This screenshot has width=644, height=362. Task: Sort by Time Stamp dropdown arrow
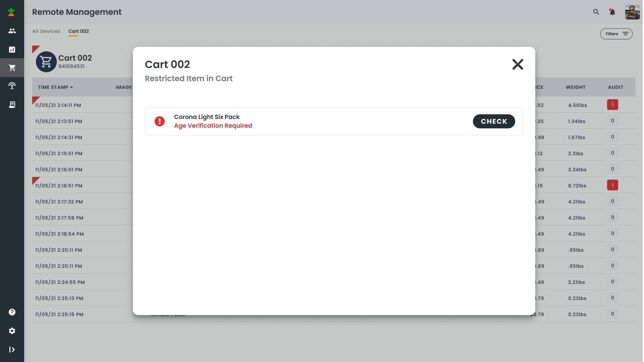(x=71, y=87)
